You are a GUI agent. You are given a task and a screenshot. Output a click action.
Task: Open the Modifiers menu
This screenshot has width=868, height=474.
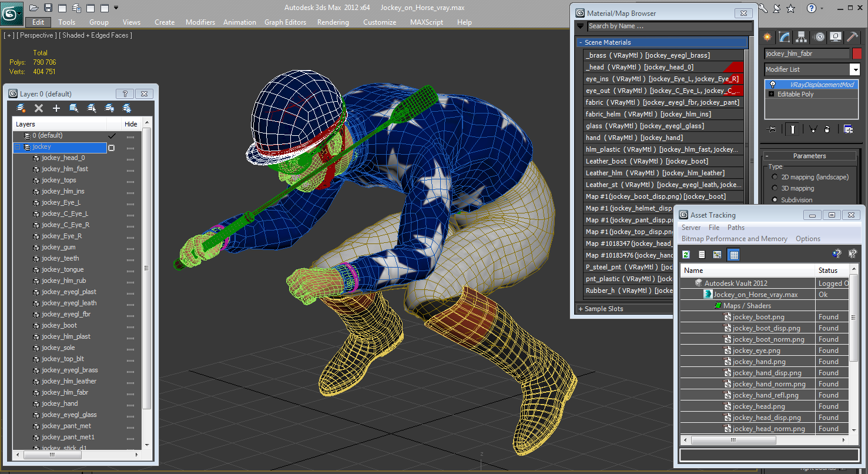[200, 22]
